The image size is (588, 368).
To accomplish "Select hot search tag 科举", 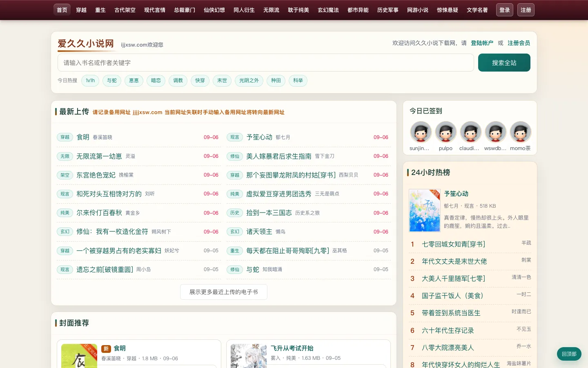I will pos(298,81).
